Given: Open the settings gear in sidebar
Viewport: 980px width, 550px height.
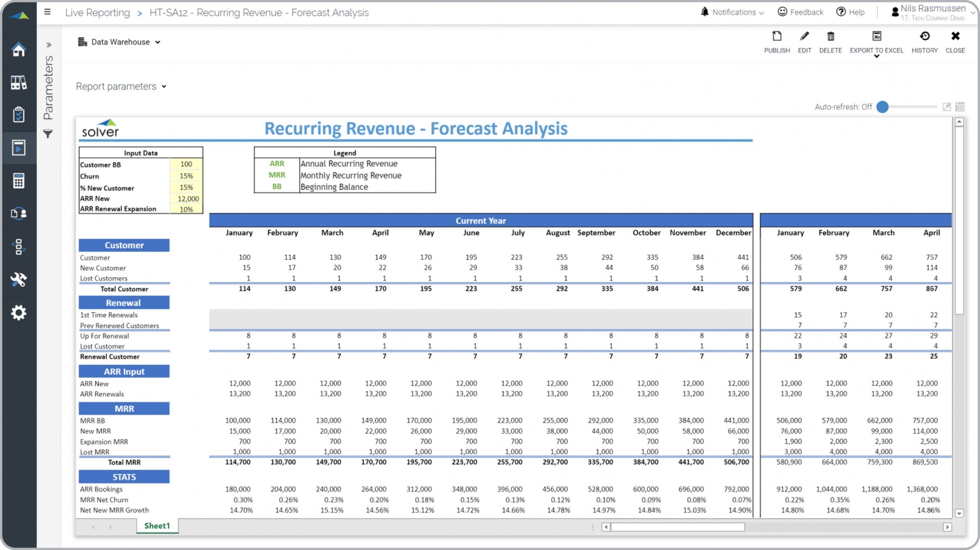Looking at the screenshot, I should click(18, 313).
